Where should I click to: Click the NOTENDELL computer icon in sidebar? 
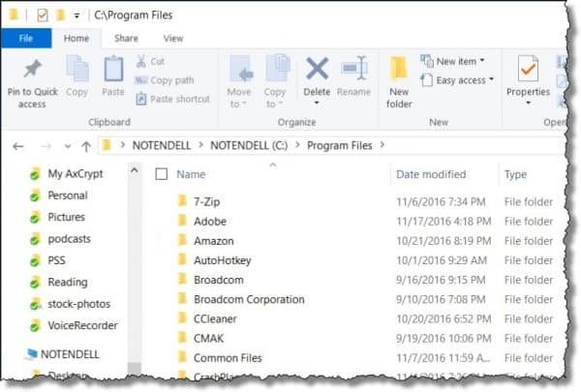[31, 354]
